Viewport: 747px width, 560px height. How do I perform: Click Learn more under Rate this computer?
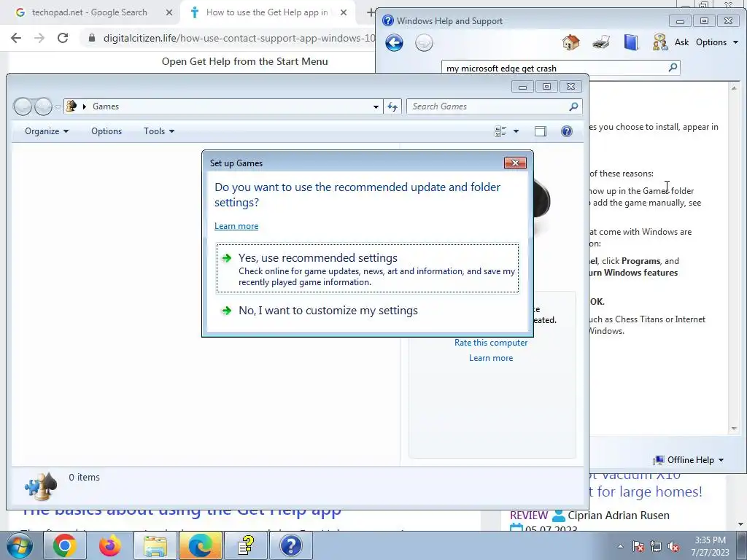click(491, 358)
